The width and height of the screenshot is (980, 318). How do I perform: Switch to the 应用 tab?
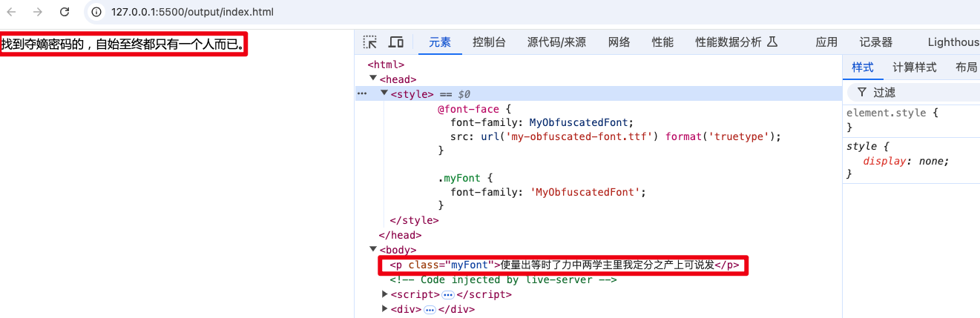[826, 42]
